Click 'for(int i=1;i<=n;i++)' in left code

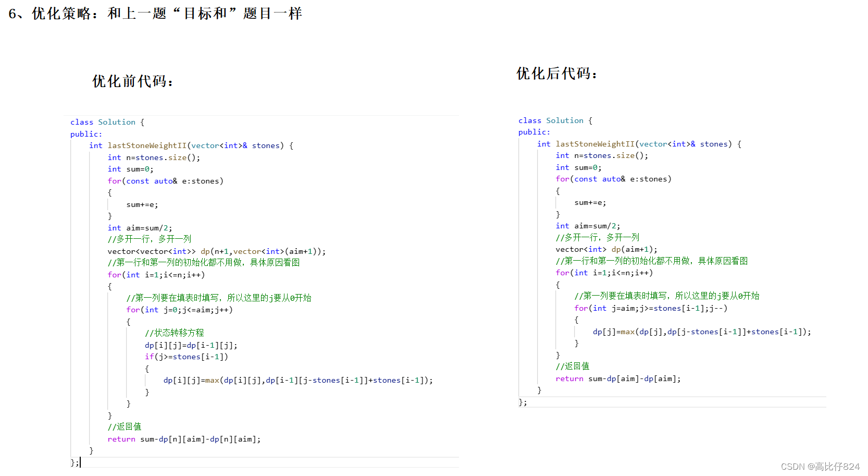click(156, 275)
